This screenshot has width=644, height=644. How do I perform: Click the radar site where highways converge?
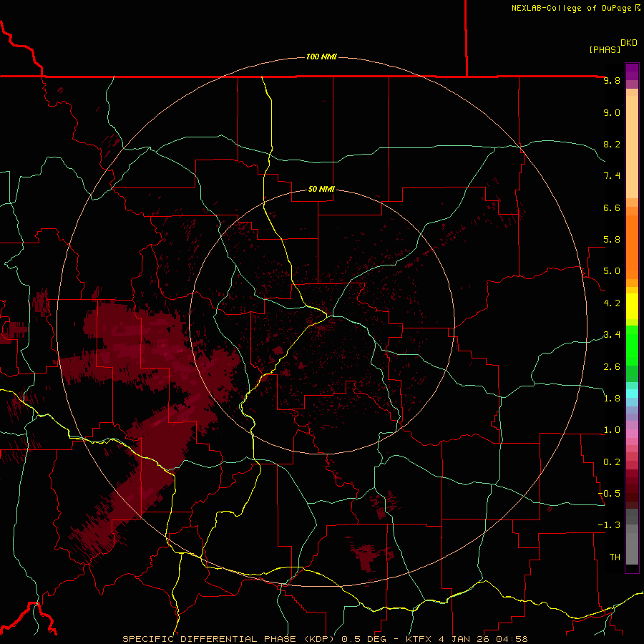pyautogui.click(x=328, y=316)
